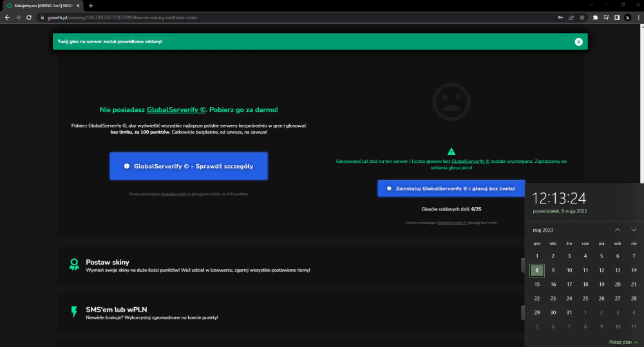
Task: Click the lightning bolt SMS icon
Action: (x=74, y=312)
